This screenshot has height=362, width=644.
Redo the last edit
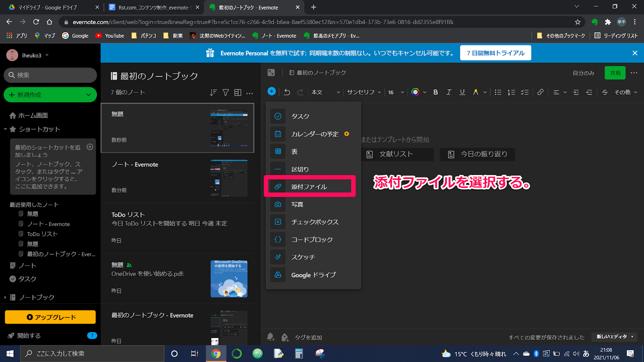(x=300, y=92)
